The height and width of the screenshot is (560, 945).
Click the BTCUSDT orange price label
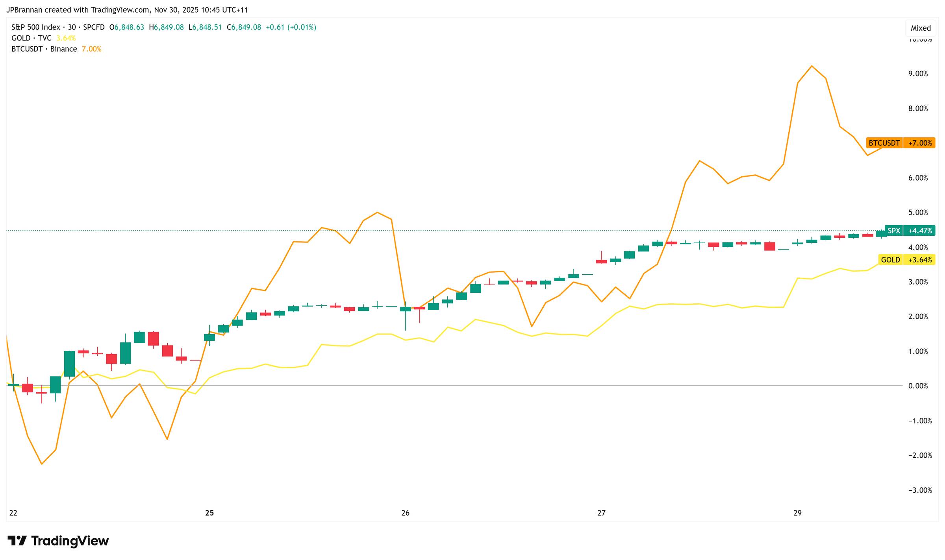[x=884, y=143]
